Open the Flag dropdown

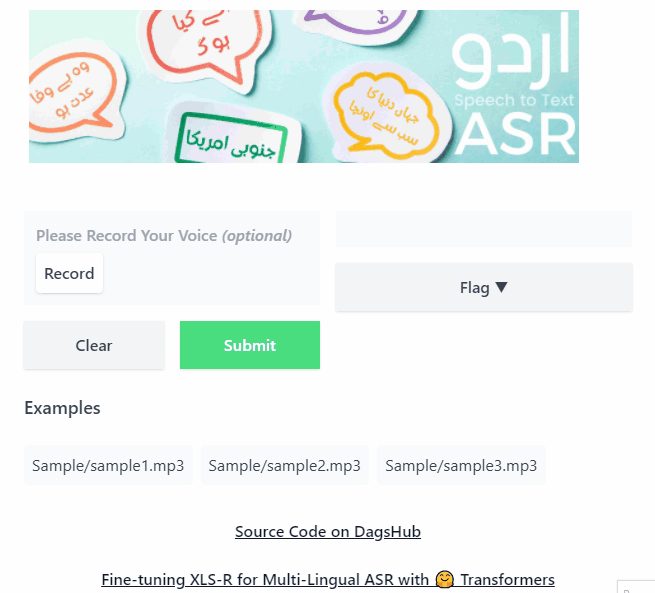pyautogui.click(x=484, y=287)
